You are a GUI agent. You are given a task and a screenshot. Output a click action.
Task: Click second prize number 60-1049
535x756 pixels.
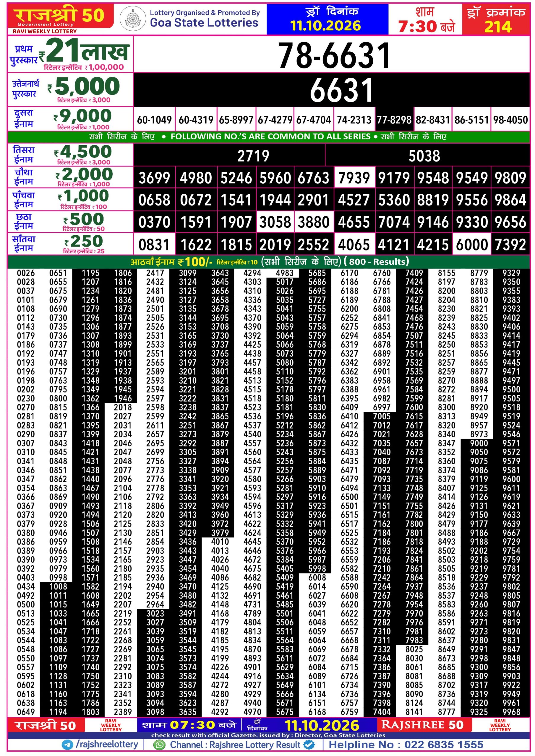pos(154,120)
